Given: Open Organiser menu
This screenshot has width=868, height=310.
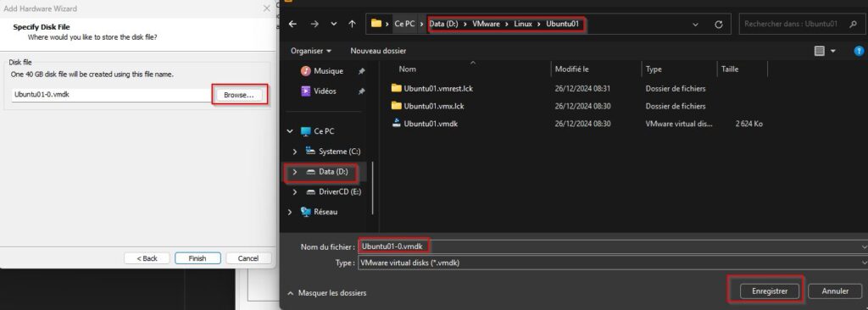Looking at the screenshot, I should pos(311,50).
